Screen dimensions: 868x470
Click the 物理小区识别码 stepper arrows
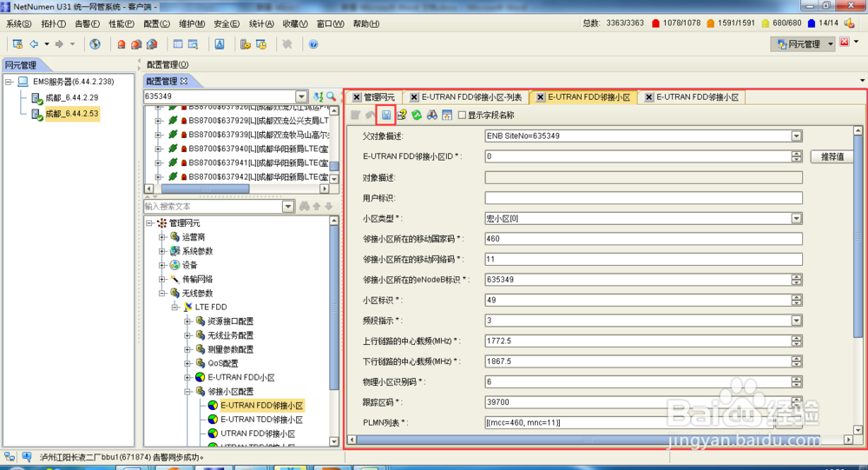point(797,382)
